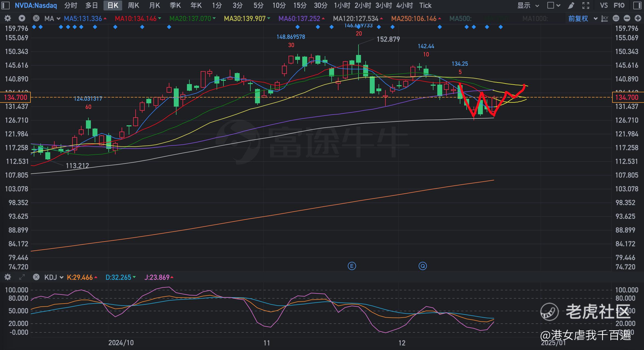Open the MA indicator dropdown

coord(52,19)
